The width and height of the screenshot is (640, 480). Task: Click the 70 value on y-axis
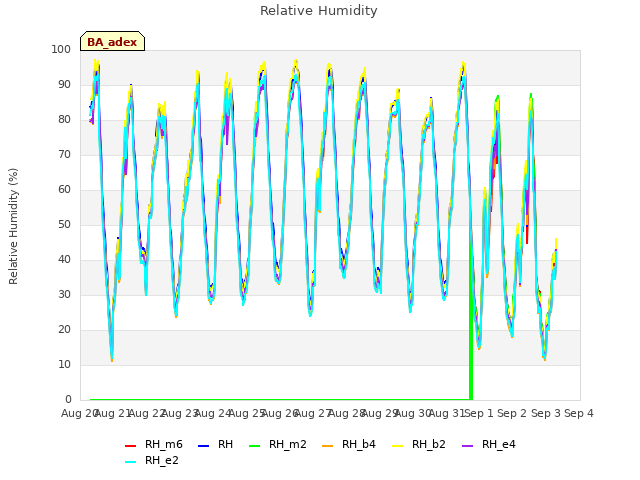coord(64,155)
